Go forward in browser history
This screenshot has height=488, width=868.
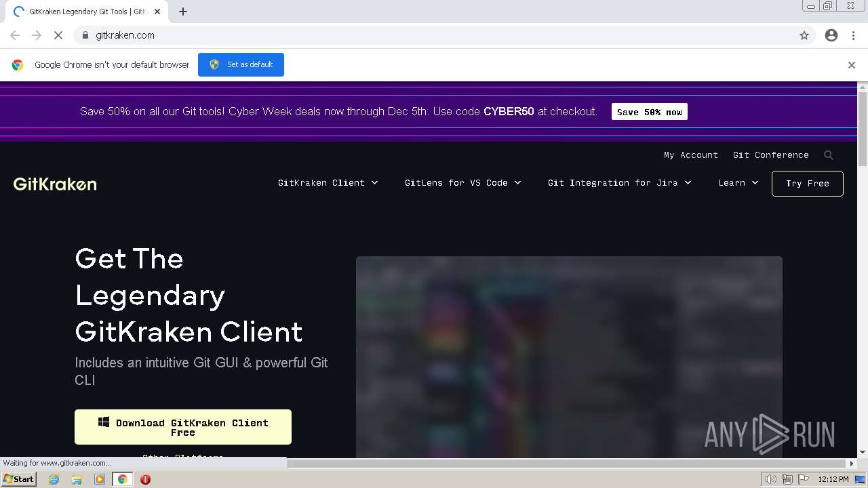(x=37, y=35)
